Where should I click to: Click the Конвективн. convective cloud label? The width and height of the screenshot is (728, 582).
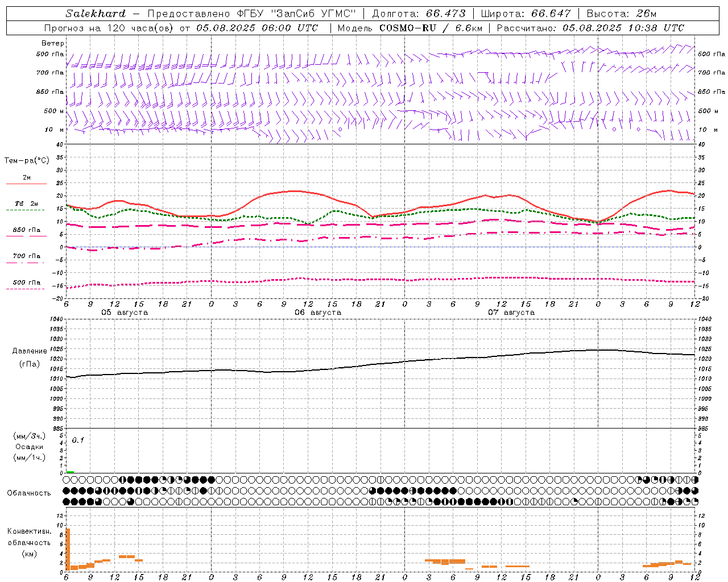tap(29, 531)
